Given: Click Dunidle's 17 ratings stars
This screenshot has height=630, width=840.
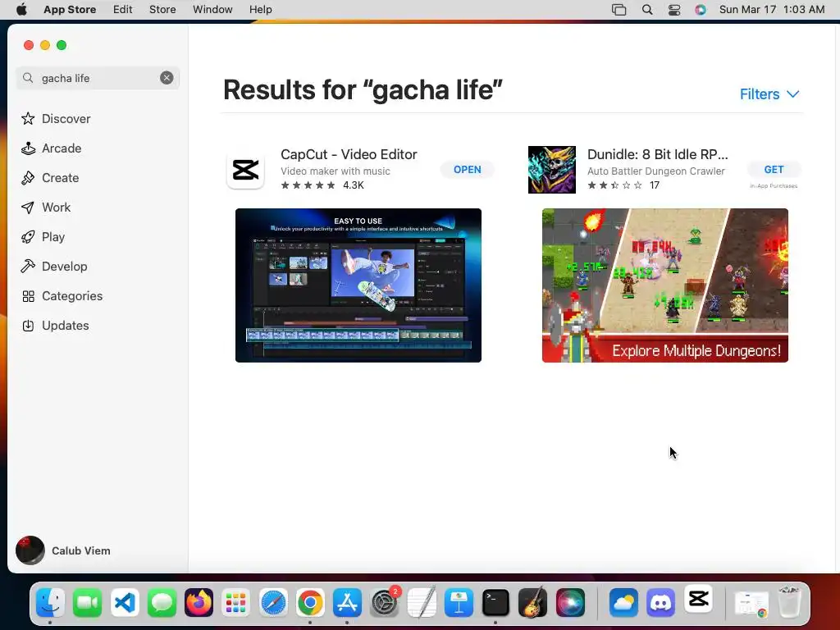Looking at the screenshot, I should tap(623, 185).
